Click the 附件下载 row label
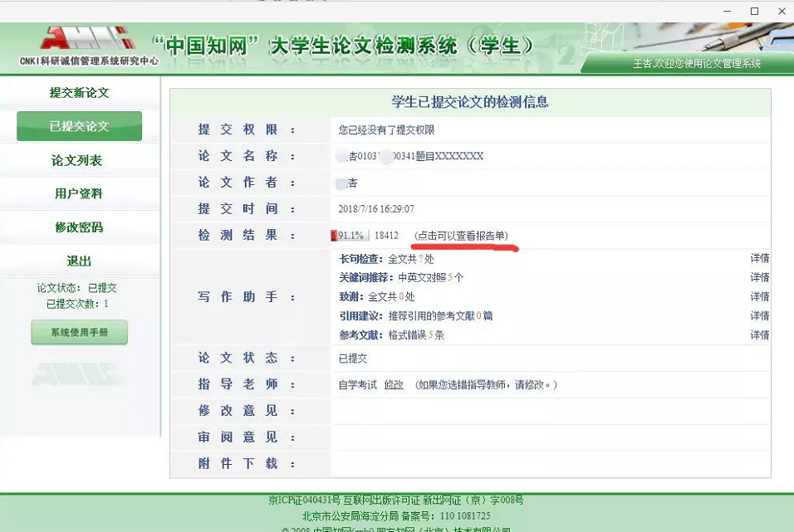Viewport: 794px width, 532px height. (247, 464)
